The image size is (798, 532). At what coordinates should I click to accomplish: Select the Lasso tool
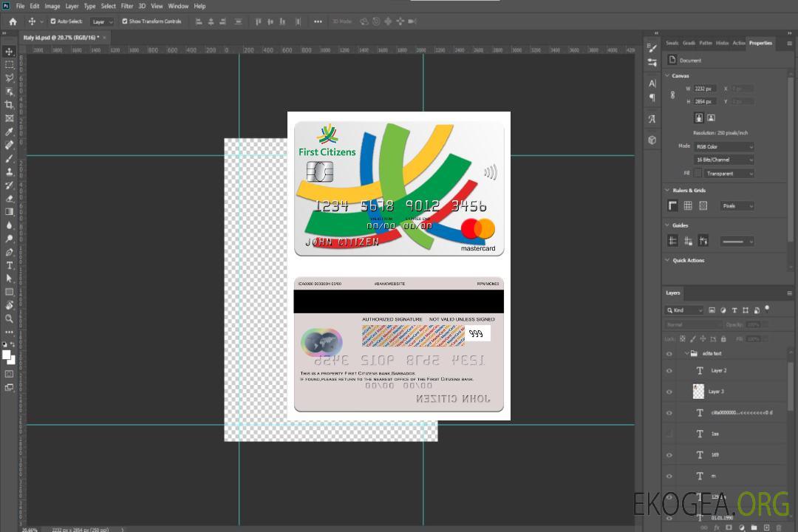(x=10, y=78)
